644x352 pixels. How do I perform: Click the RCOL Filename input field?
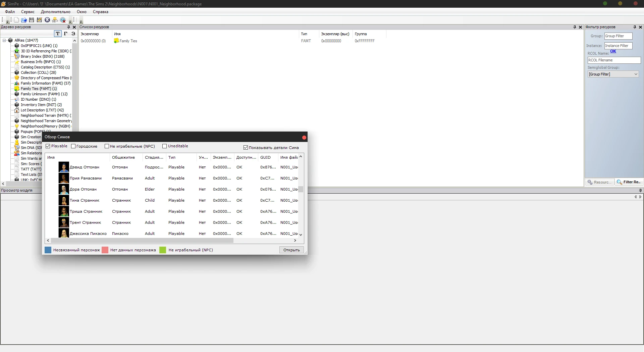pyautogui.click(x=613, y=60)
